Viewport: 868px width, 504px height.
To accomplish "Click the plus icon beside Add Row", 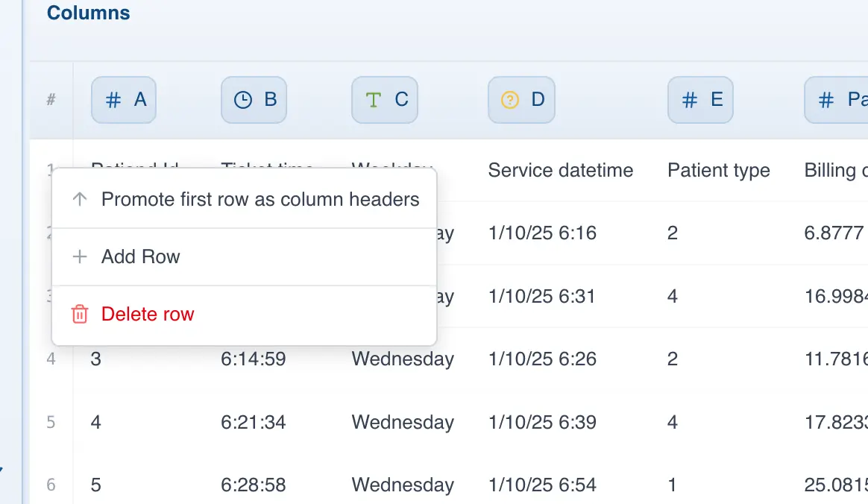I will [80, 257].
